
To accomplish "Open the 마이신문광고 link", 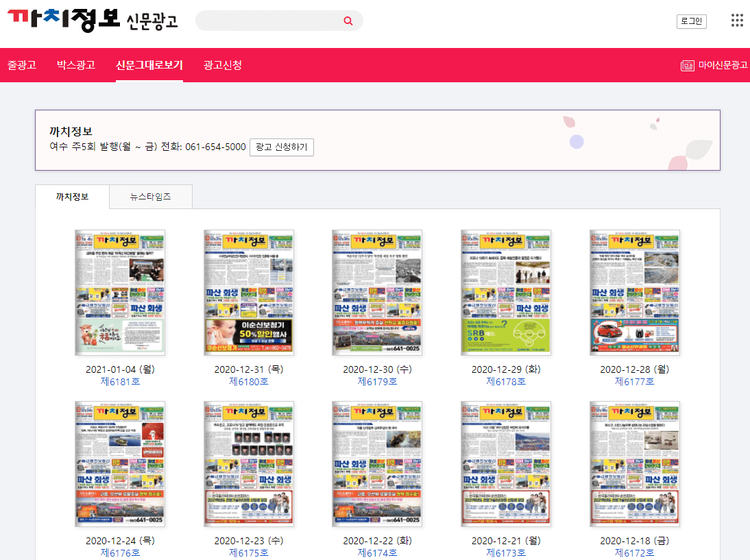I will coord(723,65).
